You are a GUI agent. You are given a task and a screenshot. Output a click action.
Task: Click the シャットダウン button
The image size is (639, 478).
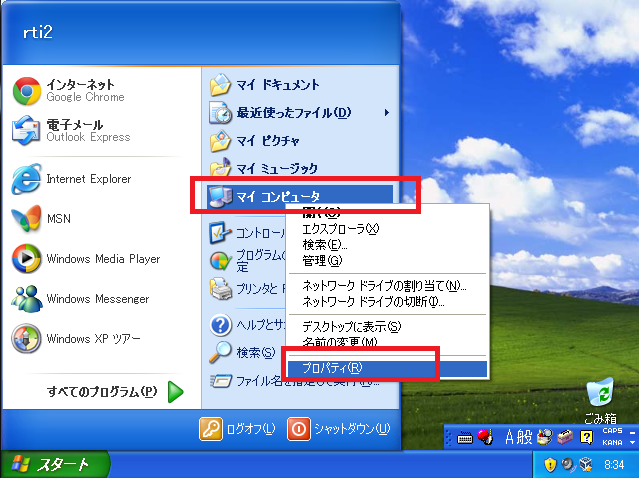(339, 429)
